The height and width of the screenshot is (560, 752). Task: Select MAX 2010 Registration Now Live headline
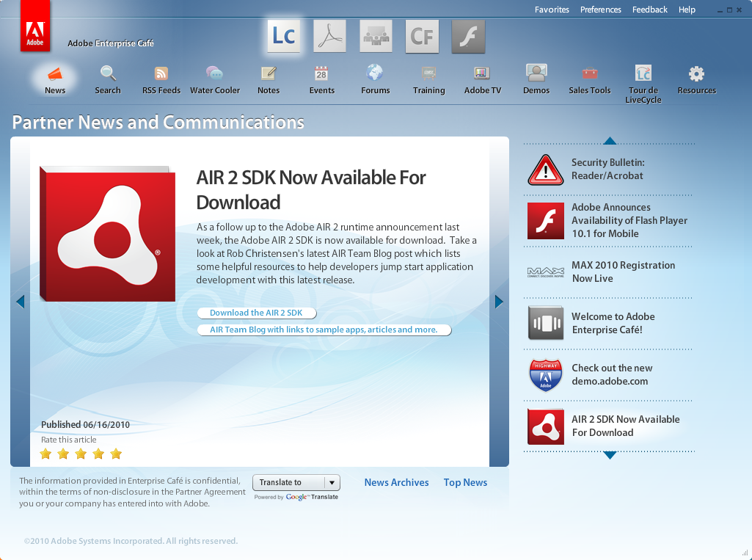(x=623, y=272)
